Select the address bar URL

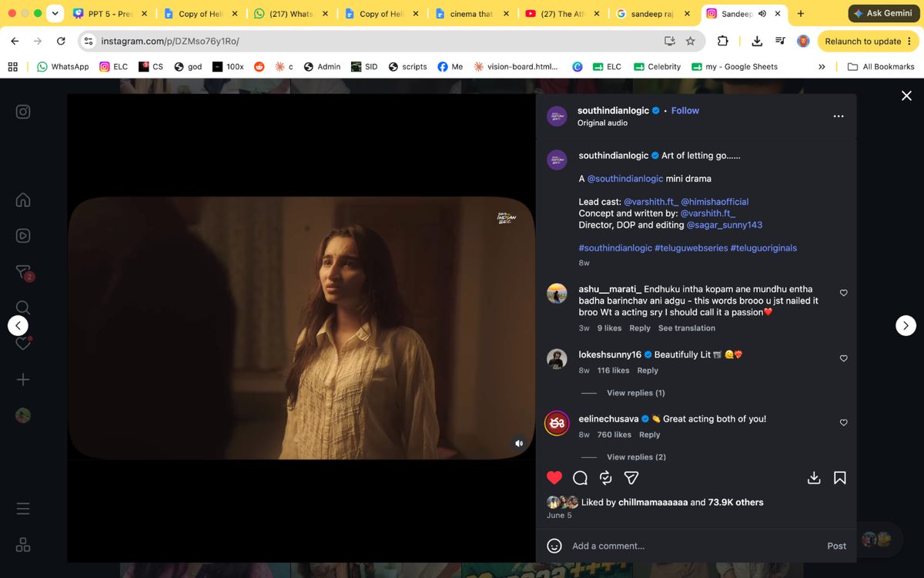pyautogui.click(x=169, y=41)
